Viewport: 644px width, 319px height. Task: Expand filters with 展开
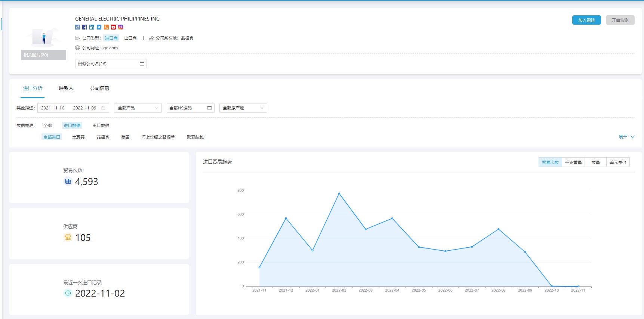tap(626, 137)
